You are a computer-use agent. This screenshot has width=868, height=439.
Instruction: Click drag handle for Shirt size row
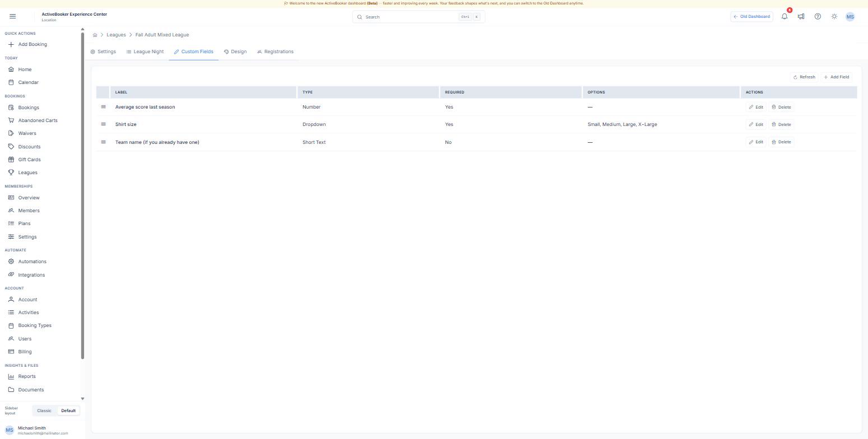[x=103, y=124]
